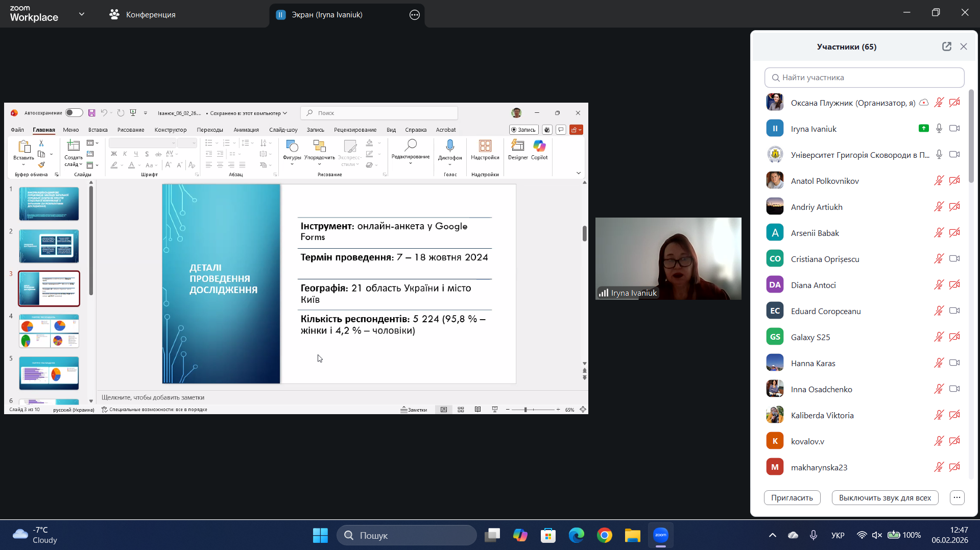Toggle Anatol Polkovnikov's muted microphone

coord(939,181)
